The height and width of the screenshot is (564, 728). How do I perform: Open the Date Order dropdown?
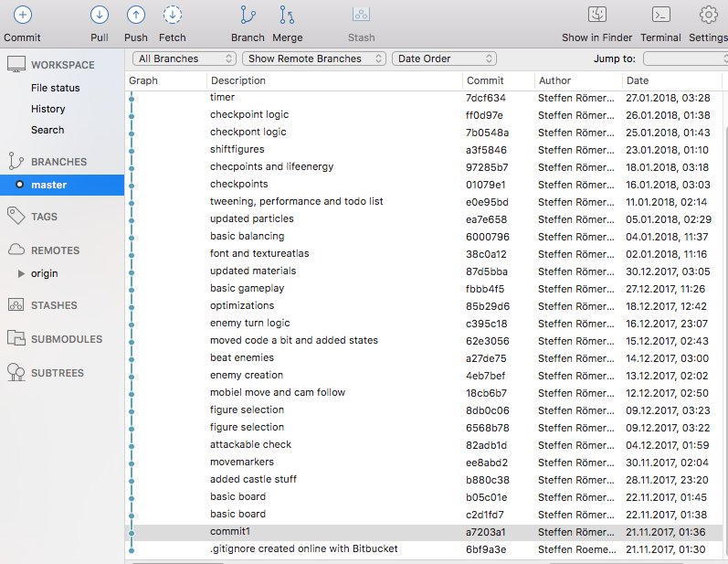[444, 59]
